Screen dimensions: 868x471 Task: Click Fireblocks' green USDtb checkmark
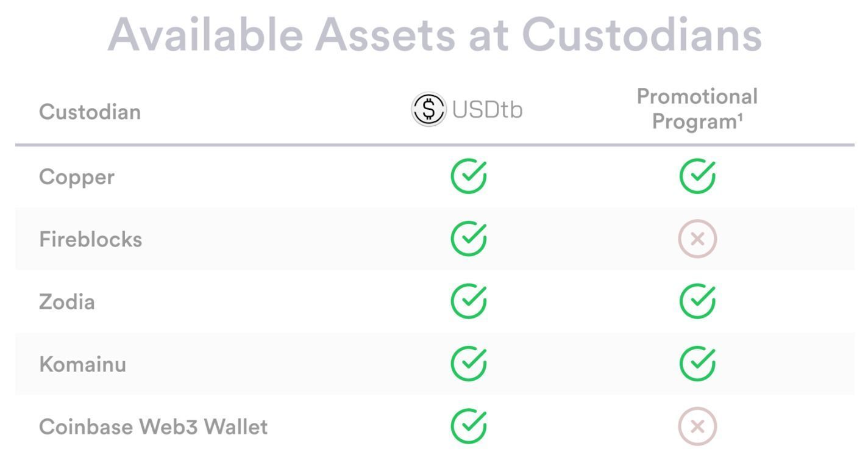pos(469,239)
